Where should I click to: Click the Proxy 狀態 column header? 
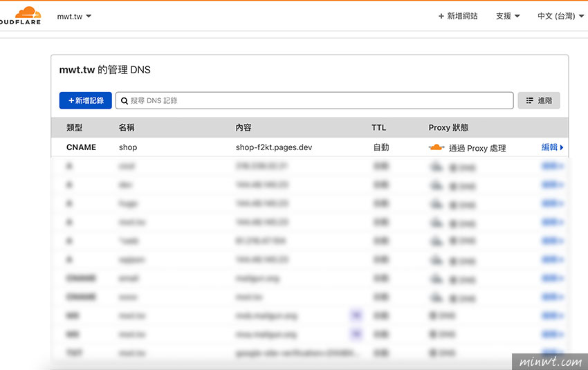point(448,127)
